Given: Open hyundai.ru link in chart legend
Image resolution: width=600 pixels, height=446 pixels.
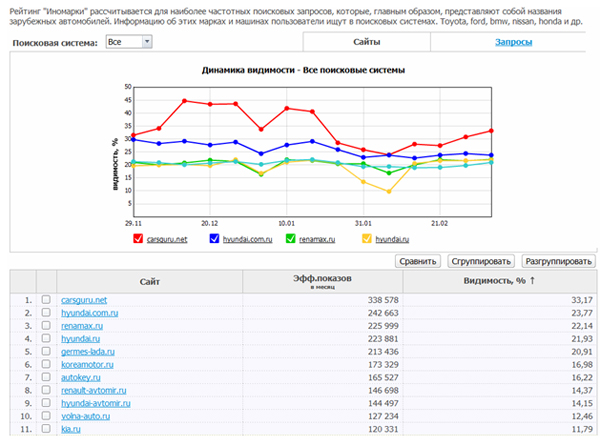Looking at the screenshot, I should point(392,239).
